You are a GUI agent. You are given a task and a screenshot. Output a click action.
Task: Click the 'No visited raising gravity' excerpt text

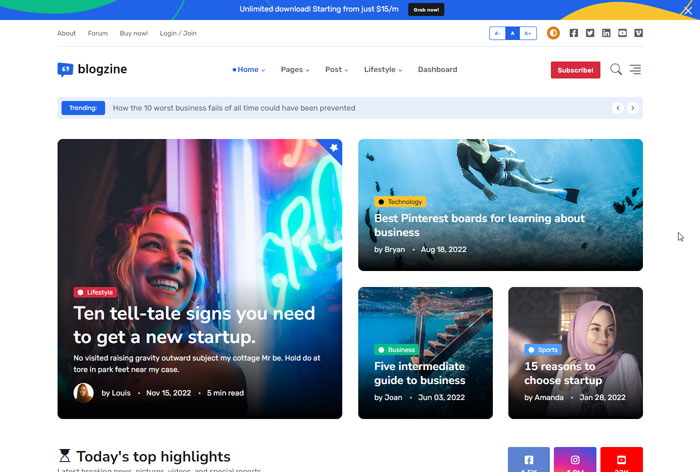point(197,364)
